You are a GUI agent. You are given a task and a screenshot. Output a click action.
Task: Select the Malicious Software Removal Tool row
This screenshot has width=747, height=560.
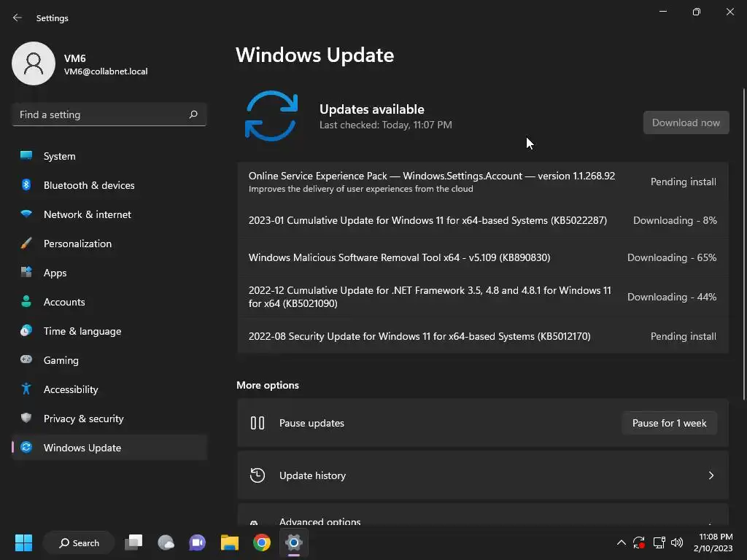tap(483, 257)
